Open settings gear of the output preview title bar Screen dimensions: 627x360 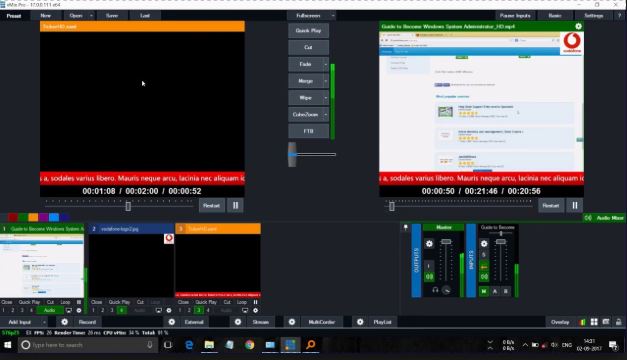coord(578,26)
